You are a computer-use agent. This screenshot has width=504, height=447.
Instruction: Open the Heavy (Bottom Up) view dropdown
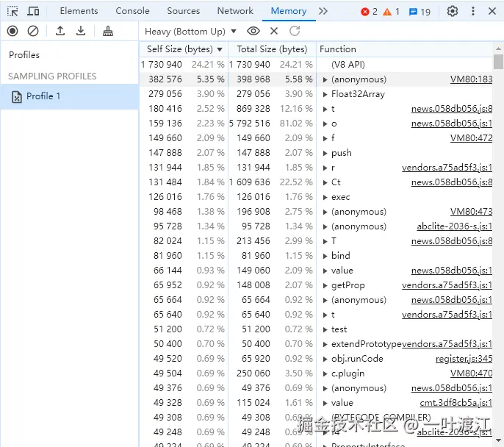click(x=190, y=32)
